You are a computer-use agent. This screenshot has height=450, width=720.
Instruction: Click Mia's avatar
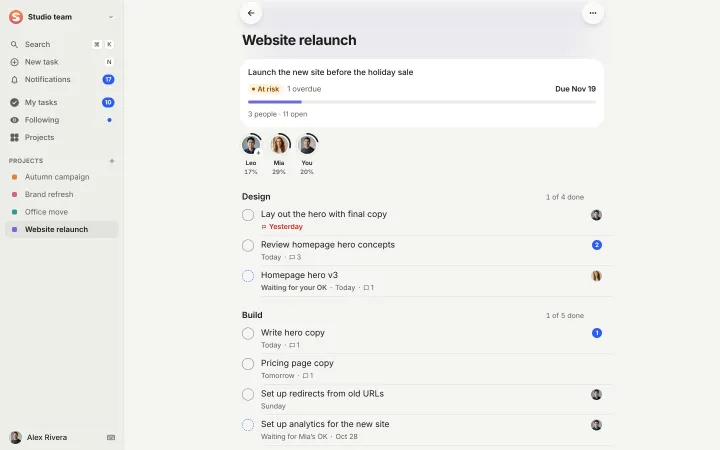coord(279,145)
